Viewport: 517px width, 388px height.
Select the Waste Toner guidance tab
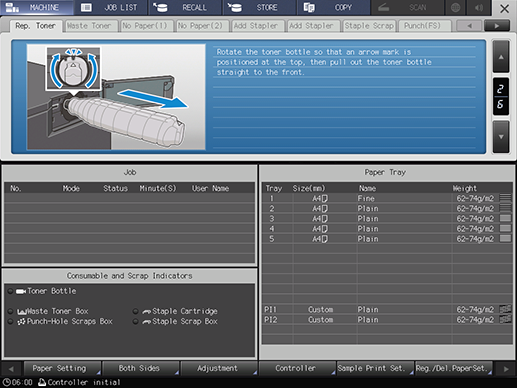(91, 26)
